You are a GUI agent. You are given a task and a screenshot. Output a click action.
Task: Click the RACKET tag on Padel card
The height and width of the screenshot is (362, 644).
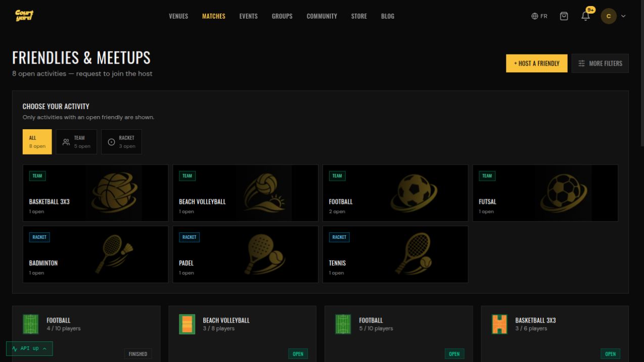coord(189,237)
